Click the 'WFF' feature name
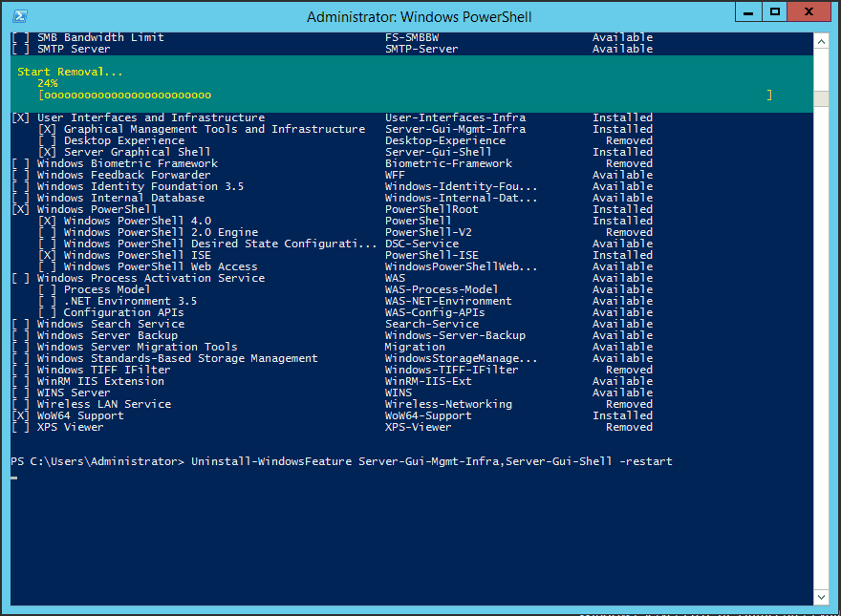The image size is (841, 616). (396, 175)
